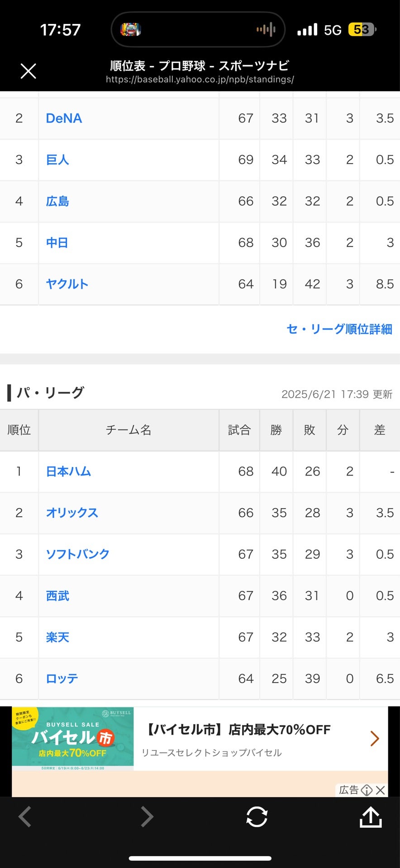Tap the Dynamic Island app icon
400x868 pixels.
point(130,30)
